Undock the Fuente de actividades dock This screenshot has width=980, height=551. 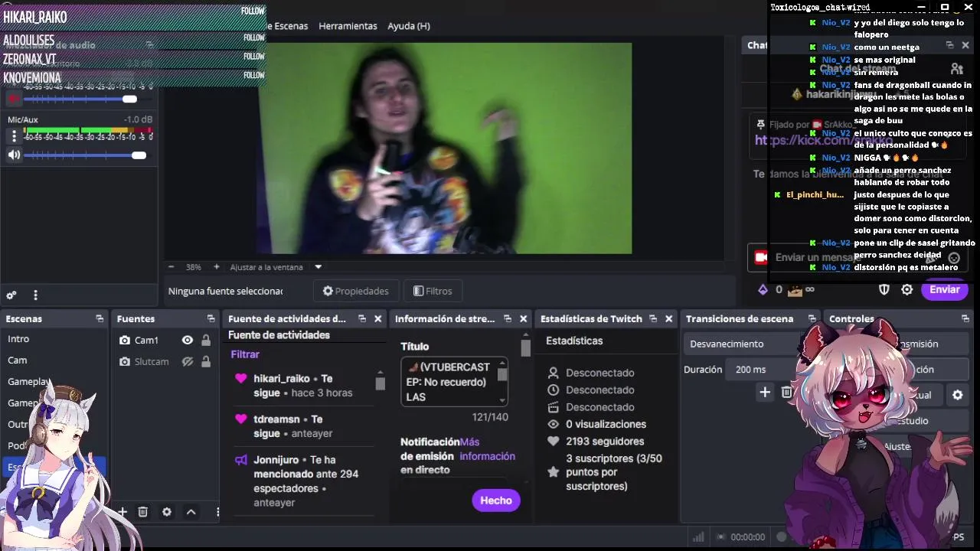361,319
